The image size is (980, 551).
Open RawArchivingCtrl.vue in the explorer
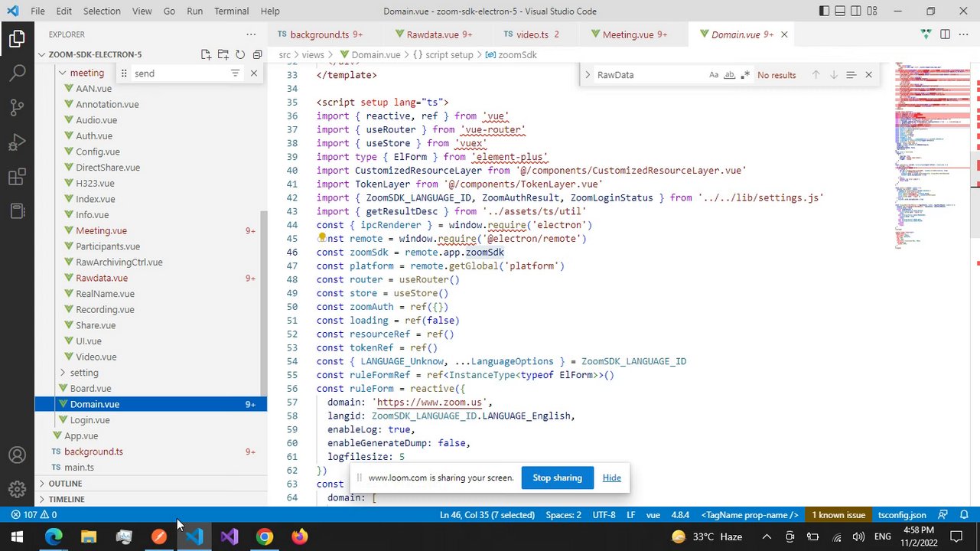(119, 262)
